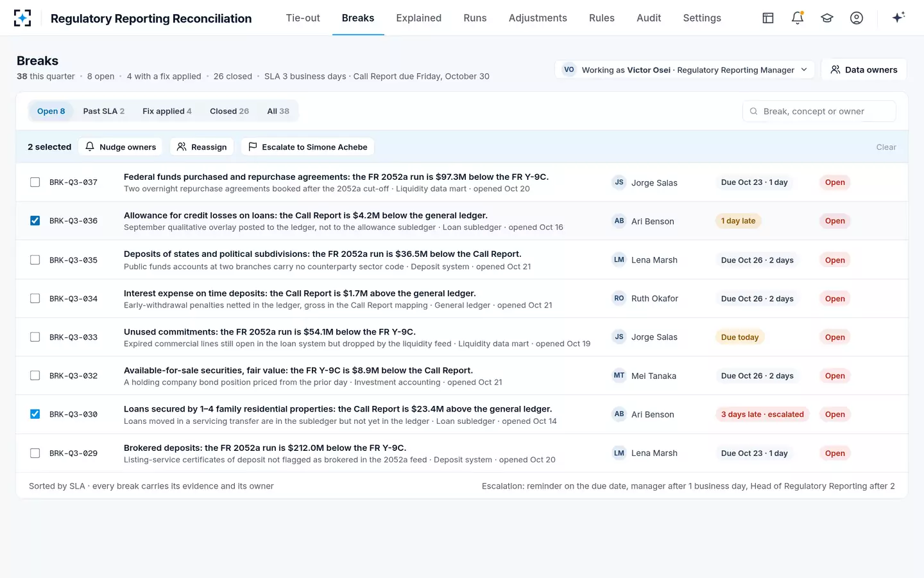Expand the Working as Victor Osei role dropdown
Viewport: 924px width, 578px height.
[685, 70]
